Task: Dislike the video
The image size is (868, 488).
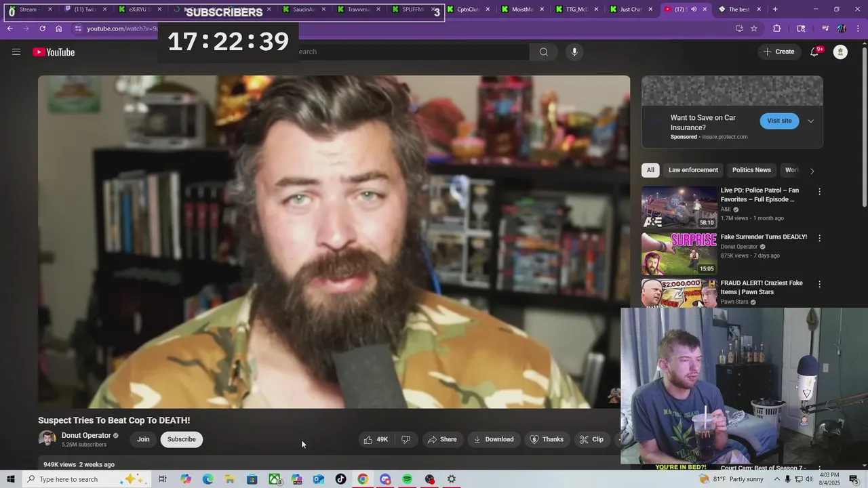Action: pyautogui.click(x=406, y=439)
